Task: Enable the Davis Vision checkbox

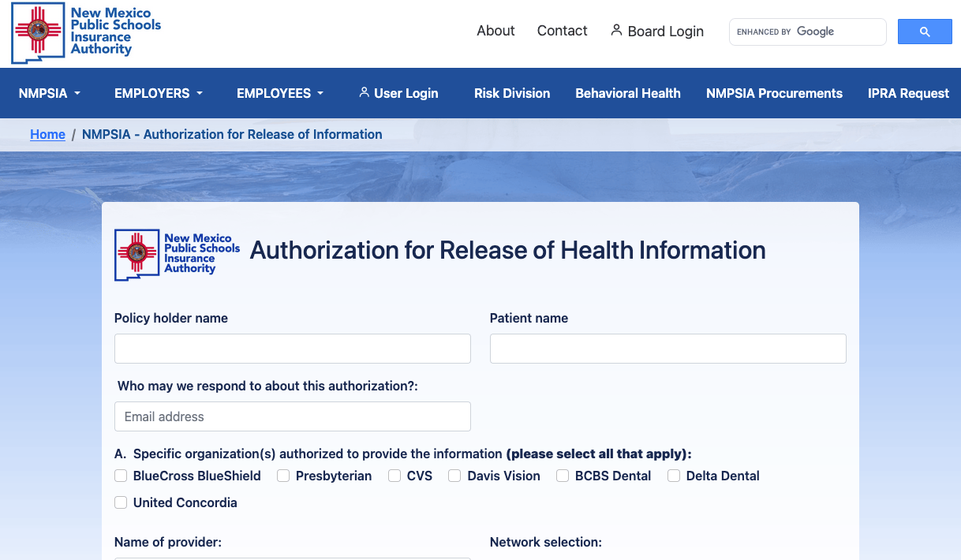Action: pos(454,476)
